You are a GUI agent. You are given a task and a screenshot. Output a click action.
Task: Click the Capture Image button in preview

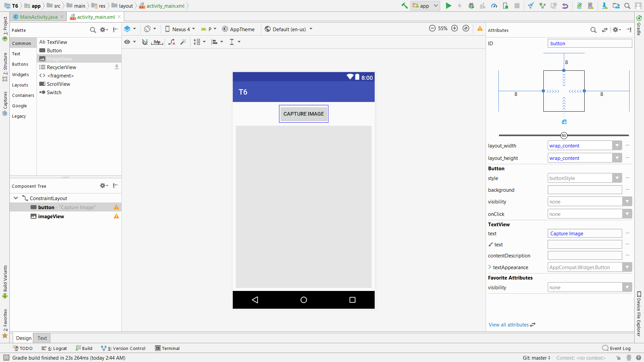(304, 114)
